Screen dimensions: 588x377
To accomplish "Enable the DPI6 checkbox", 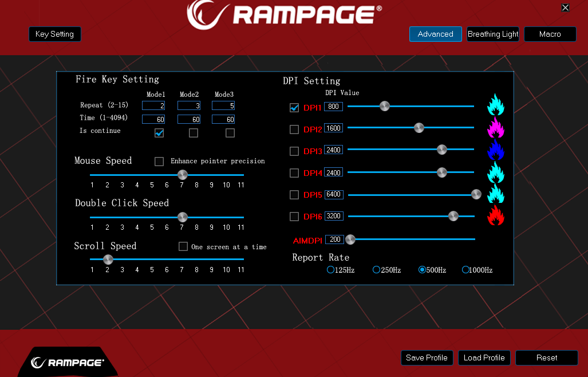I will 294,217.
